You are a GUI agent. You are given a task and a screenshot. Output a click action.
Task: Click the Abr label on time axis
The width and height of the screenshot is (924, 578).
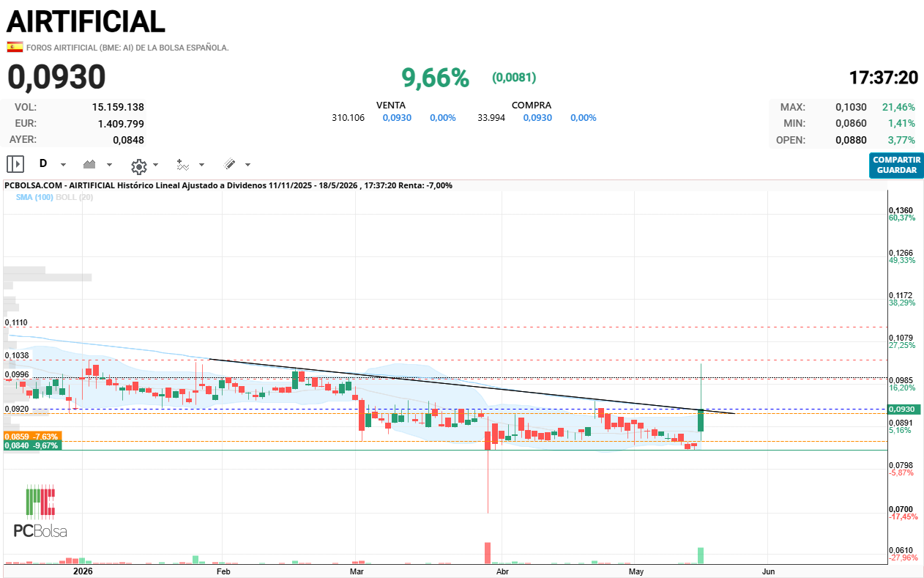click(x=502, y=571)
